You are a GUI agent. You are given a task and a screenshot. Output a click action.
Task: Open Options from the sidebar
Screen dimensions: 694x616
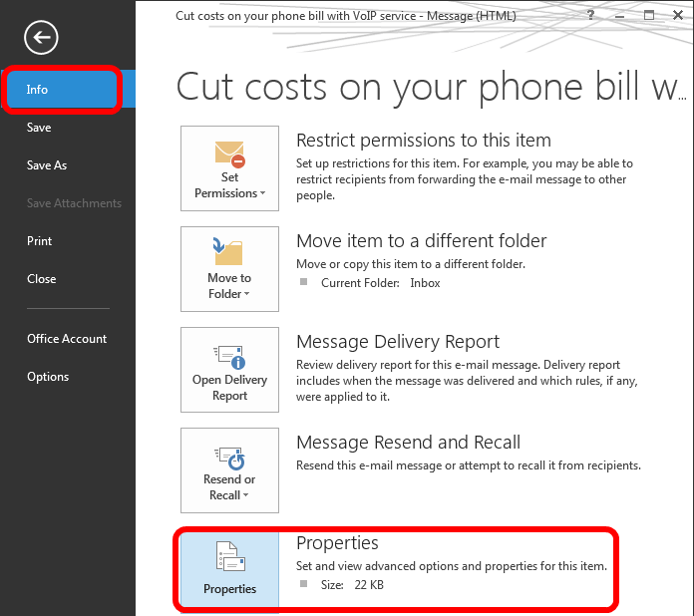point(48,377)
